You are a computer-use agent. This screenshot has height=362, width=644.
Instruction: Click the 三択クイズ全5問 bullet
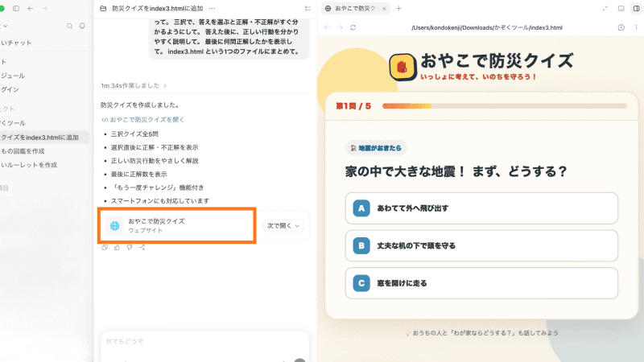[134, 134]
